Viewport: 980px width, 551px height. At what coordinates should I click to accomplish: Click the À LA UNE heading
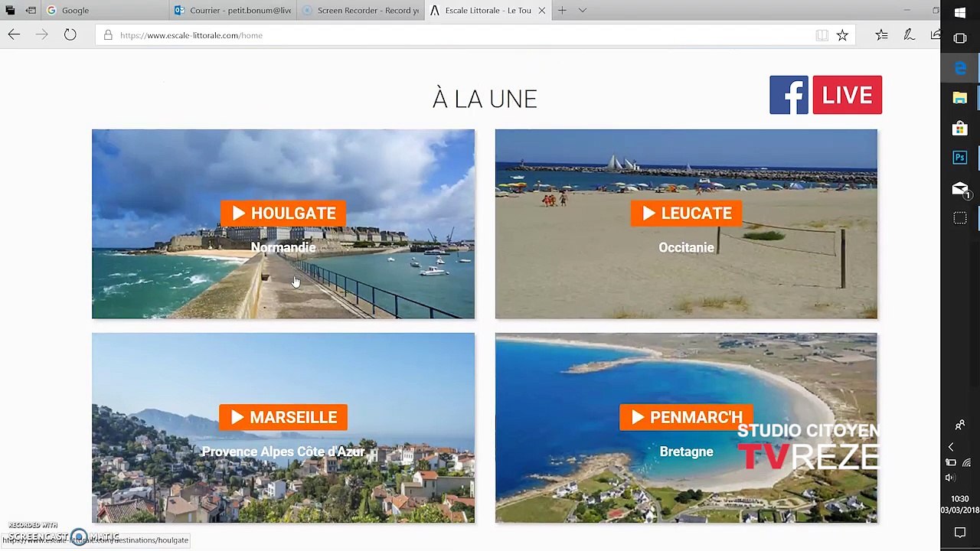(485, 99)
